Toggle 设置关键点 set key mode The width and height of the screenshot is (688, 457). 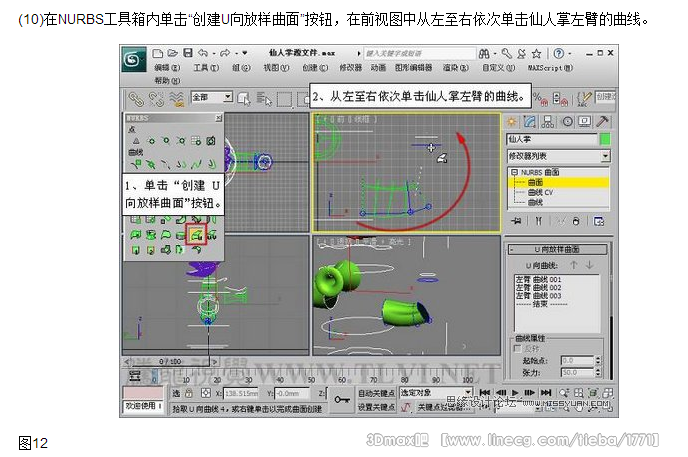point(376,407)
